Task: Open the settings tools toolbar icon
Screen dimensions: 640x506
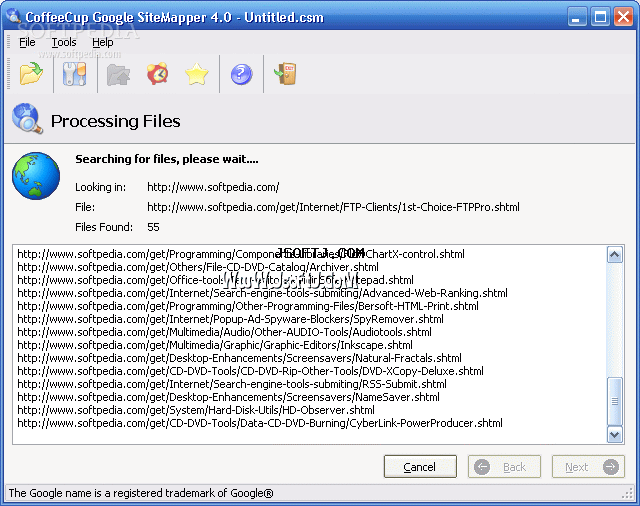Action: point(74,74)
